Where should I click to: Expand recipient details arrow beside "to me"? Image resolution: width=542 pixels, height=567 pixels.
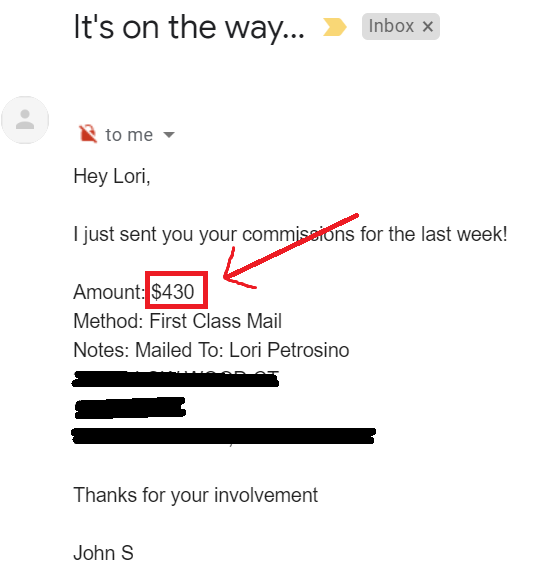169,135
